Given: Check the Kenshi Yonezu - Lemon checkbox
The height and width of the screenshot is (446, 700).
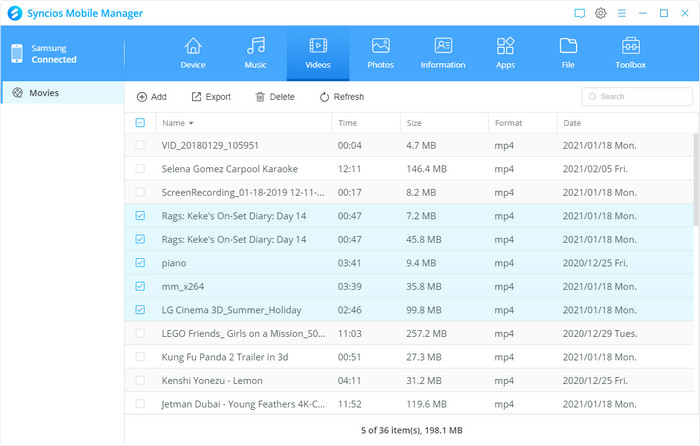Looking at the screenshot, I should click(140, 380).
